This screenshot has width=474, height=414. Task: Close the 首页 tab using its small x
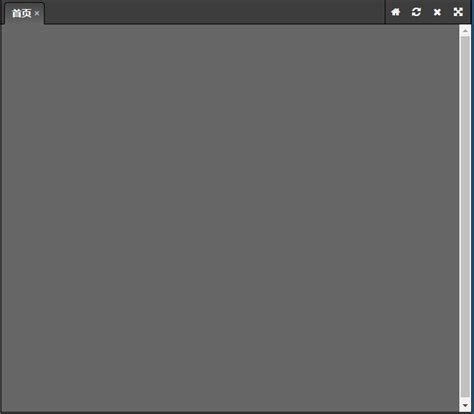pos(37,13)
